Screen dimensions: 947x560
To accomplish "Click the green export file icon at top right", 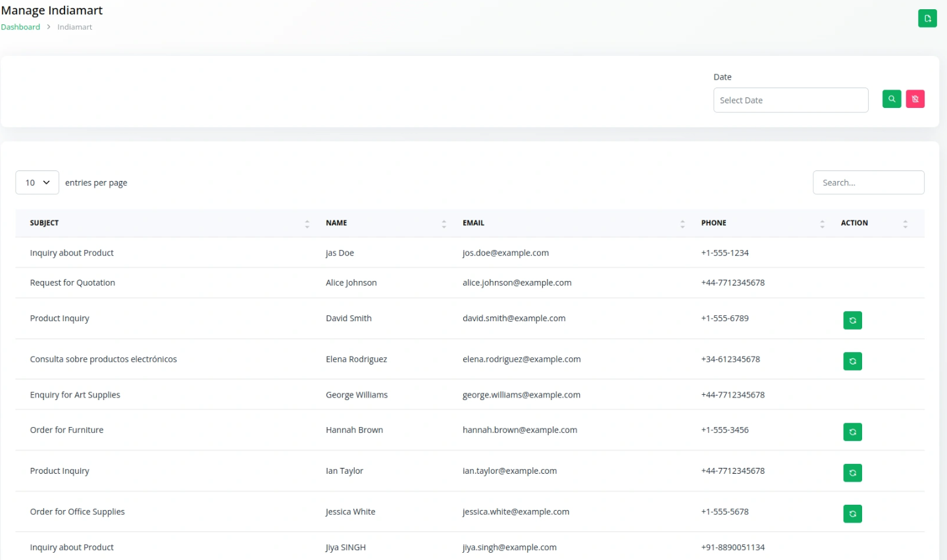I will (x=927, y=18).
